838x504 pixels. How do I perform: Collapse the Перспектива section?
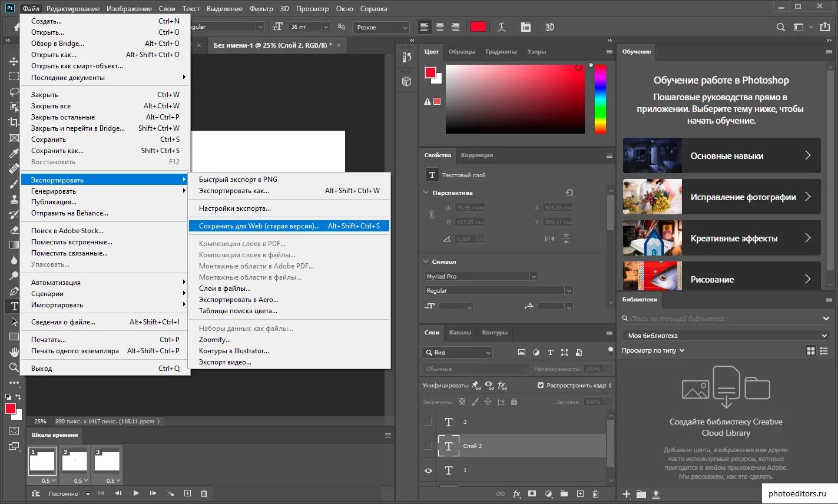tap(426, 193)
